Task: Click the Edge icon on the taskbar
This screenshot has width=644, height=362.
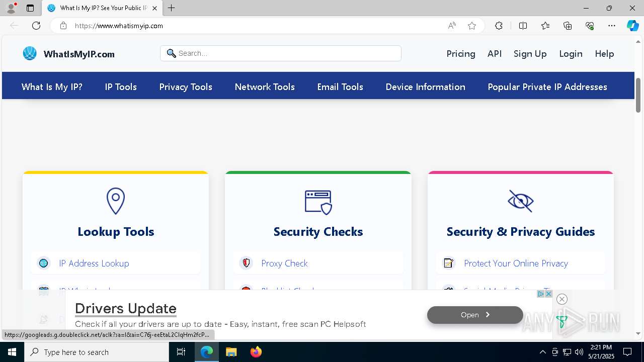Action: (x=207, y=352)
